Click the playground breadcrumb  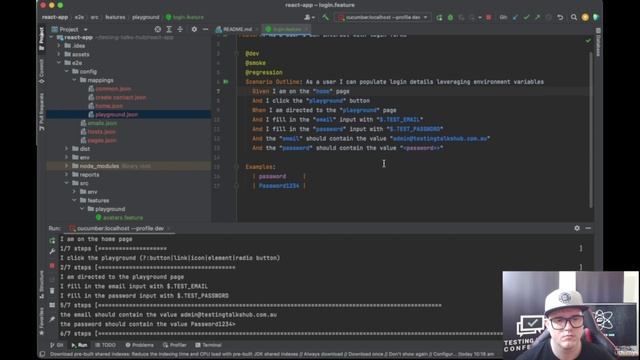[146, 18]
